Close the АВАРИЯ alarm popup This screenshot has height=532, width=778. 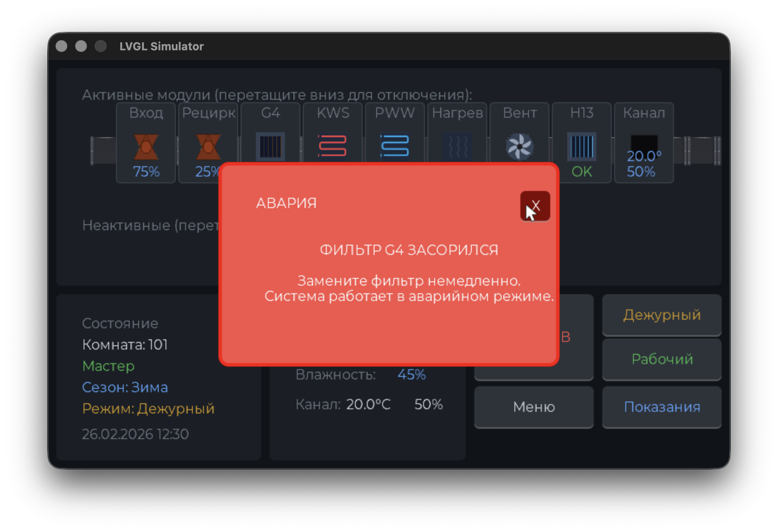point(535,206)
